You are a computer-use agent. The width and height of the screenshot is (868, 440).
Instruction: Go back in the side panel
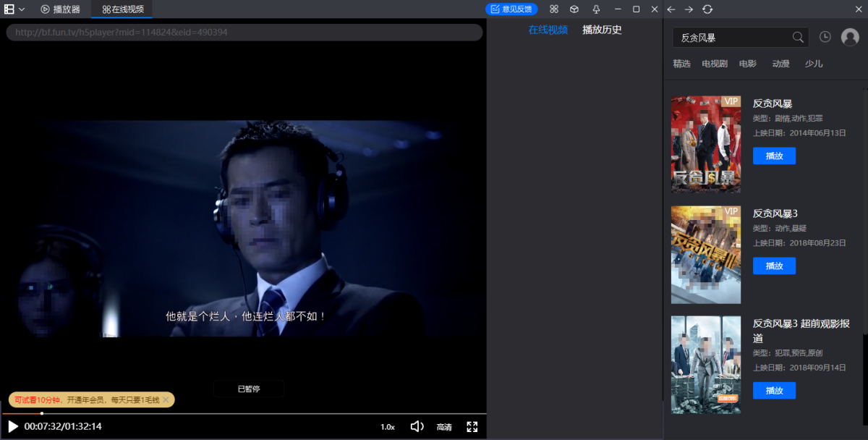coord(671,9)
